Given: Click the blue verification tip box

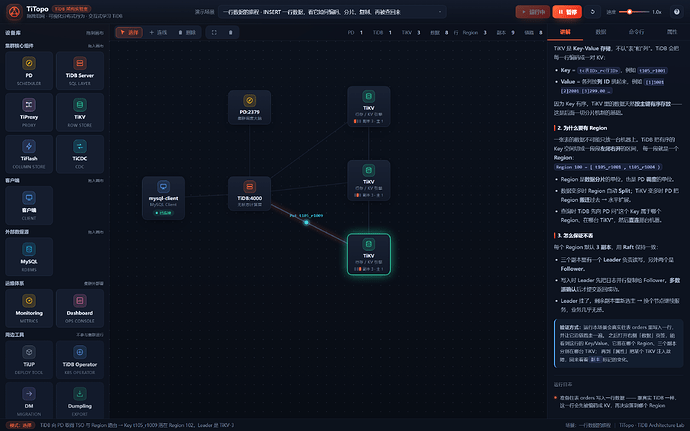Looking at the screenshot, I should (x=618, y=343).
